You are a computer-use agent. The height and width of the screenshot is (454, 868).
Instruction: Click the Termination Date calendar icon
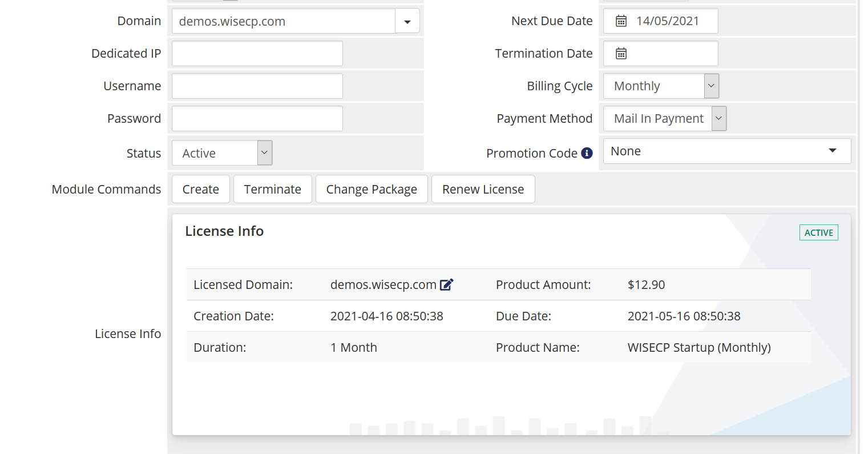(621, 54)
